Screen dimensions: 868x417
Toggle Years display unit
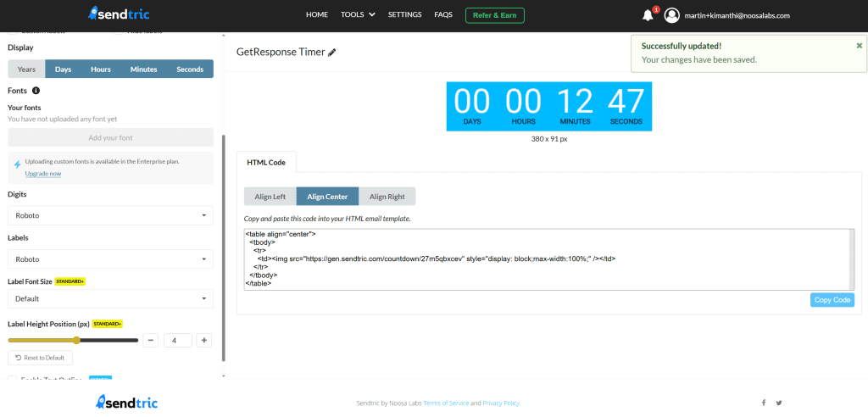26,69
